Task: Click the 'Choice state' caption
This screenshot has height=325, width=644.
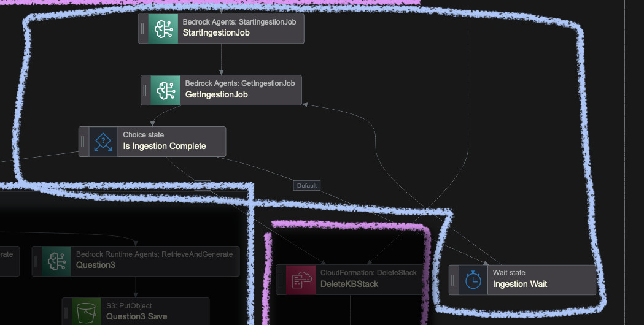Action: (x=143, y=134)
